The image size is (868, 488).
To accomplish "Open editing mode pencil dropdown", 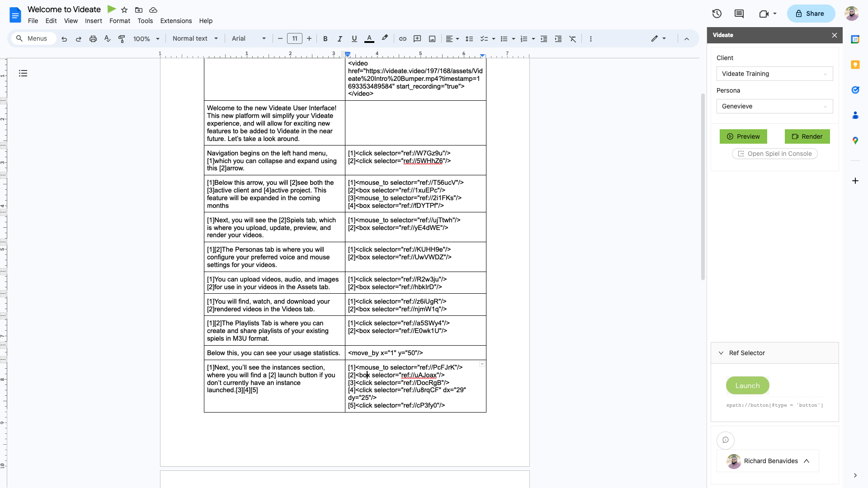I will [x=659, y=39].
